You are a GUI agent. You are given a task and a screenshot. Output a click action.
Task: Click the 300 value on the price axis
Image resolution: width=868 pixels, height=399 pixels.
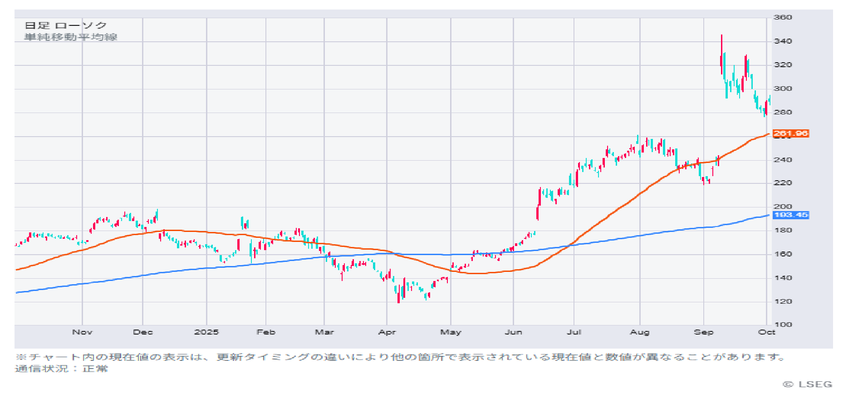click(783, 89)
